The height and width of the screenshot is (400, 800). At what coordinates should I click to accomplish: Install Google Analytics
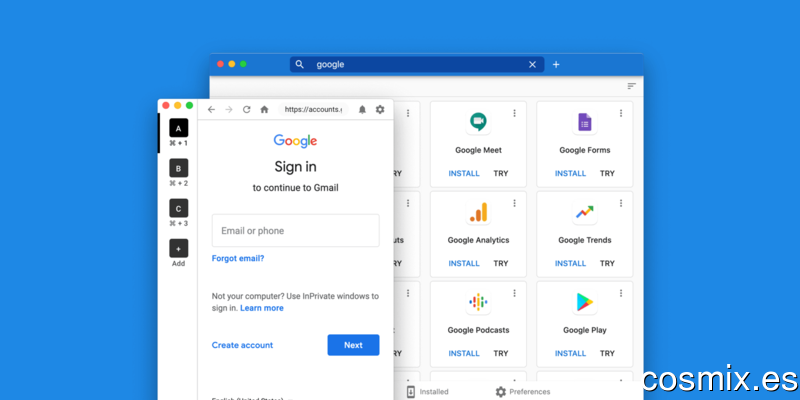click(x=464, y=263)
